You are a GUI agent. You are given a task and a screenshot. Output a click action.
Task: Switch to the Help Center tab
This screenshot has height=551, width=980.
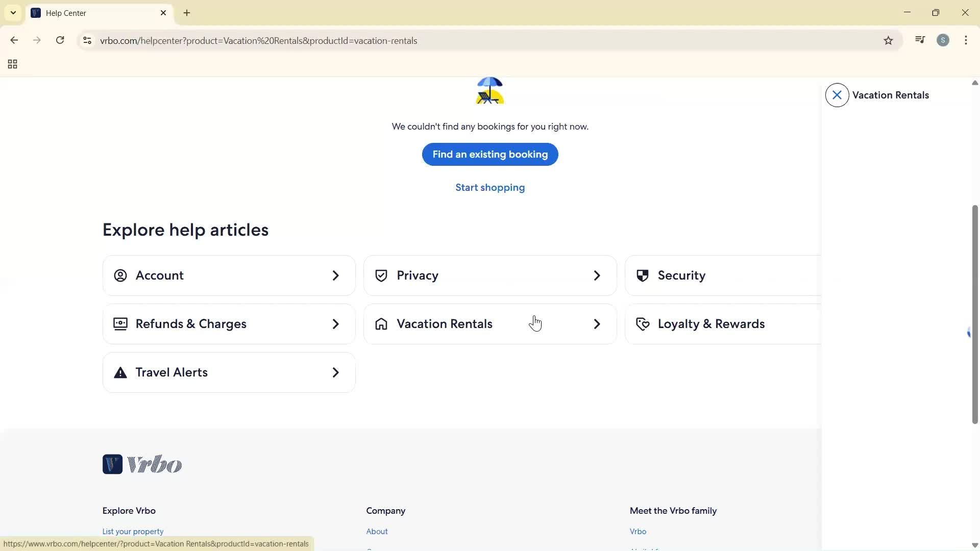[x=92, y=13]
